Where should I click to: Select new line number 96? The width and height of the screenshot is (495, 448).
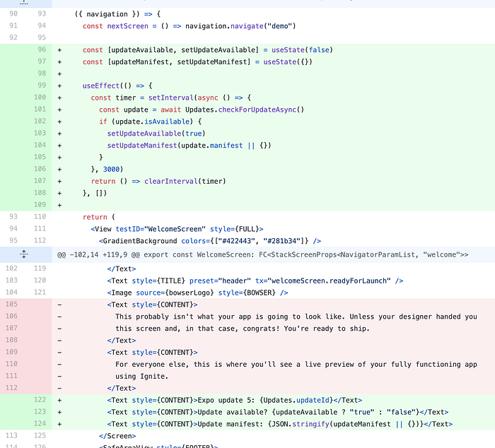pyautogui.click(x=42, y=49)
